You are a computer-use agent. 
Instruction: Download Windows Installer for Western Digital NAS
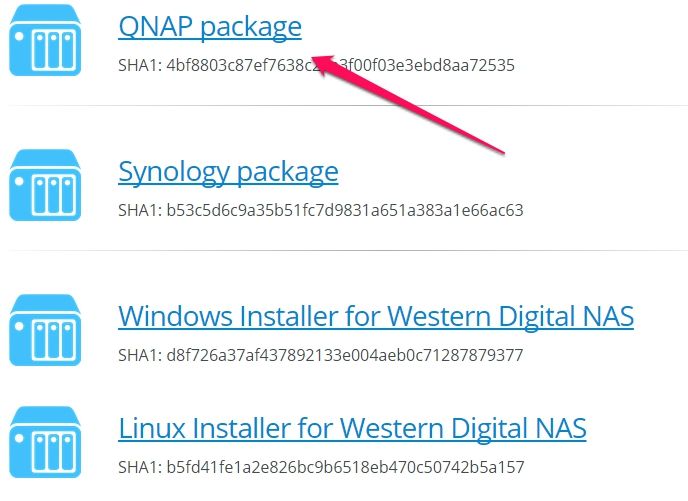click(x=376, y=316)
